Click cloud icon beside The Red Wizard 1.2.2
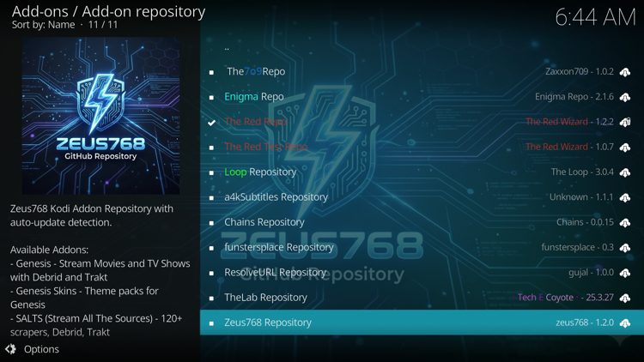The image size is (644, 362). tap(625, 123)
